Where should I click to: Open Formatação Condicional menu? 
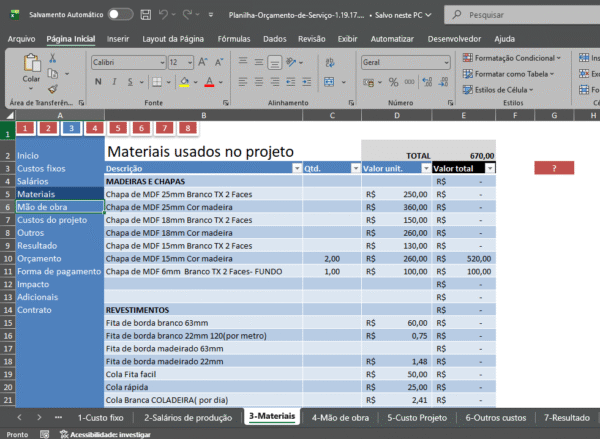[512, 58]
